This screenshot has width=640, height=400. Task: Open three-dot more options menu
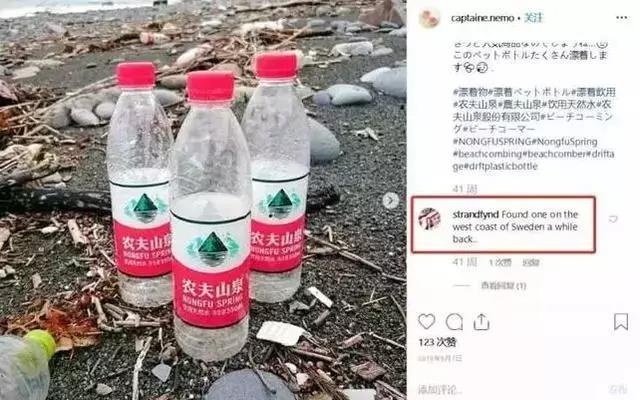coord(622,18)
